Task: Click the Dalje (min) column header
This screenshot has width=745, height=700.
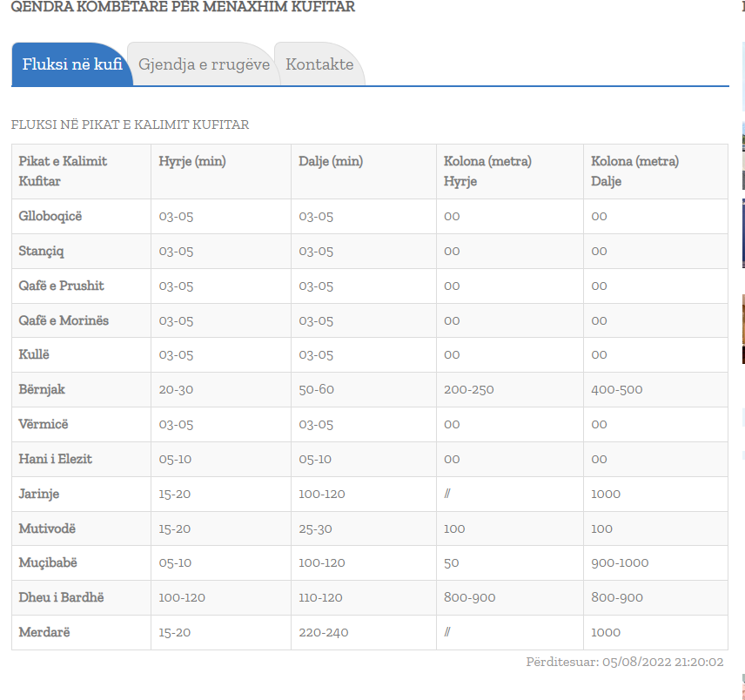Action: [331, 161]
